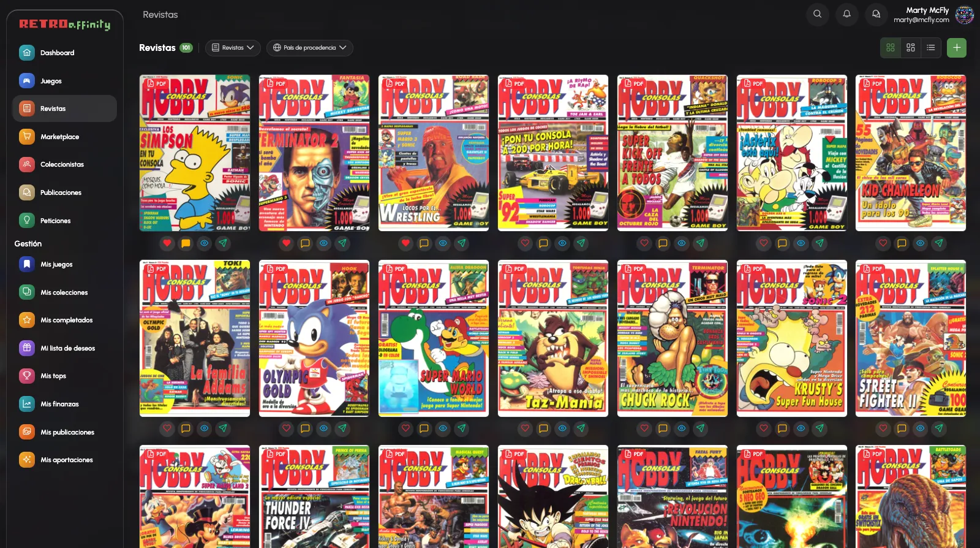
Task: Click the comment icon under Krusty's Super Fun House
Action: [782, 428]
